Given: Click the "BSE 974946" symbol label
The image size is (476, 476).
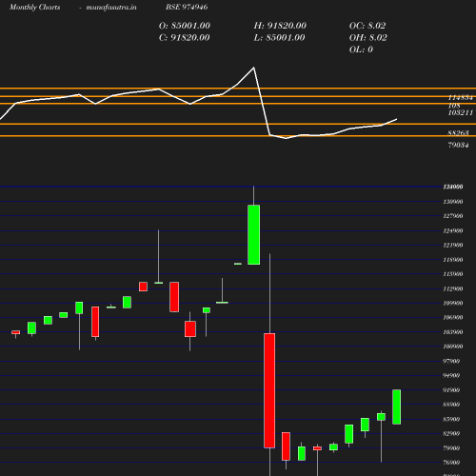Looking at the screenshot, I should [x=187, y=7].
